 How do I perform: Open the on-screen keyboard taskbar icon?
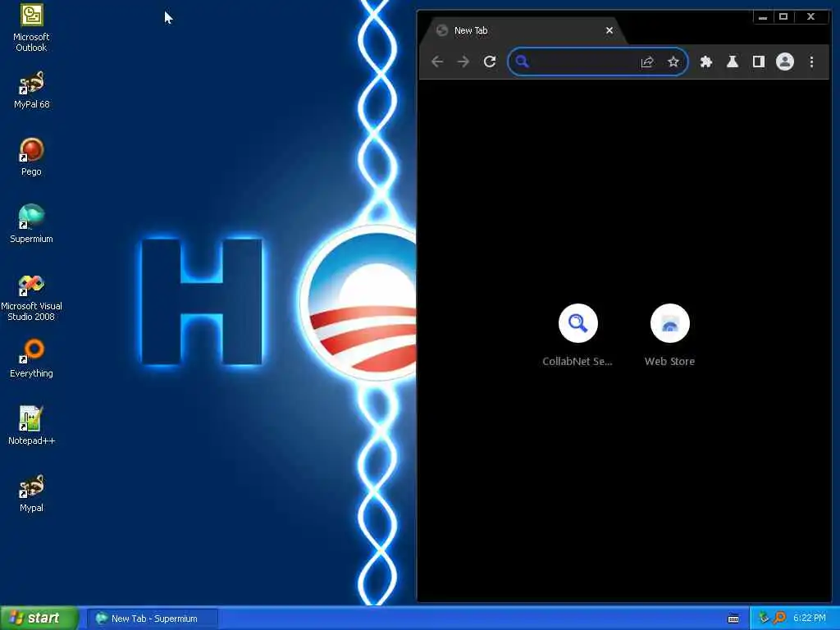click(733, 619)
